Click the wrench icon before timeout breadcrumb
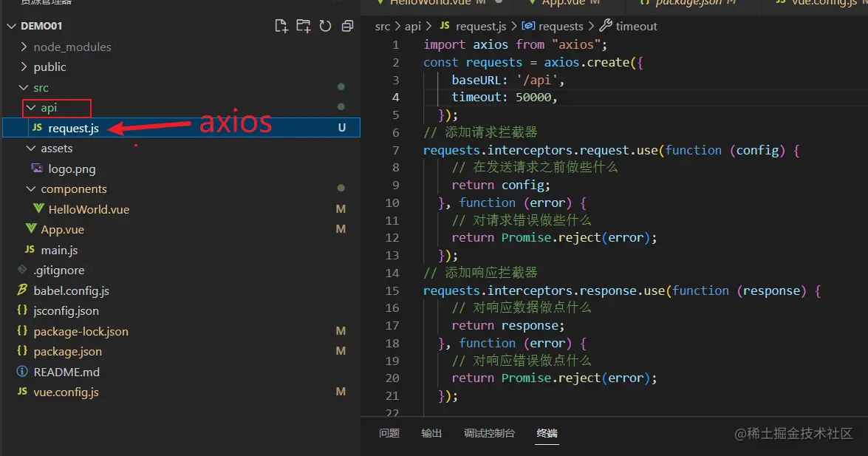This screenshot has height=456, width=868. [x=606, y=25]
